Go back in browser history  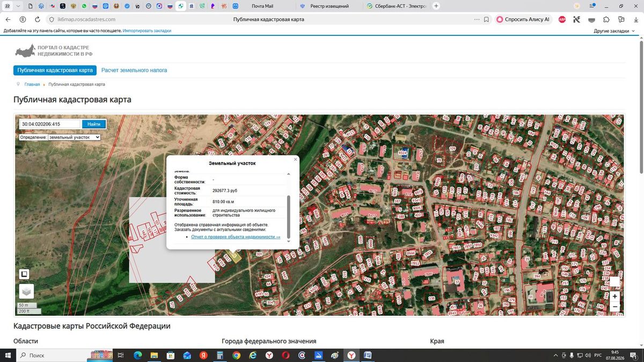point(8,19)
